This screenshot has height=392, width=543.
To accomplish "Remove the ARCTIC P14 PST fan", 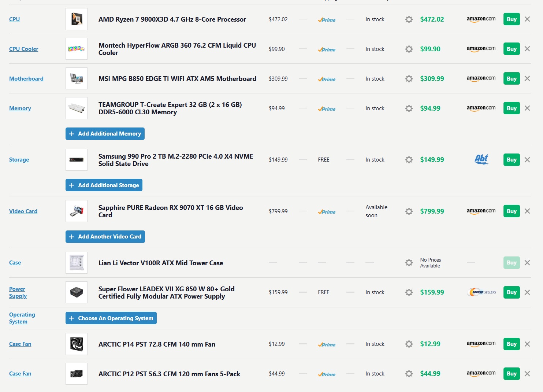I will pos(527,344).
